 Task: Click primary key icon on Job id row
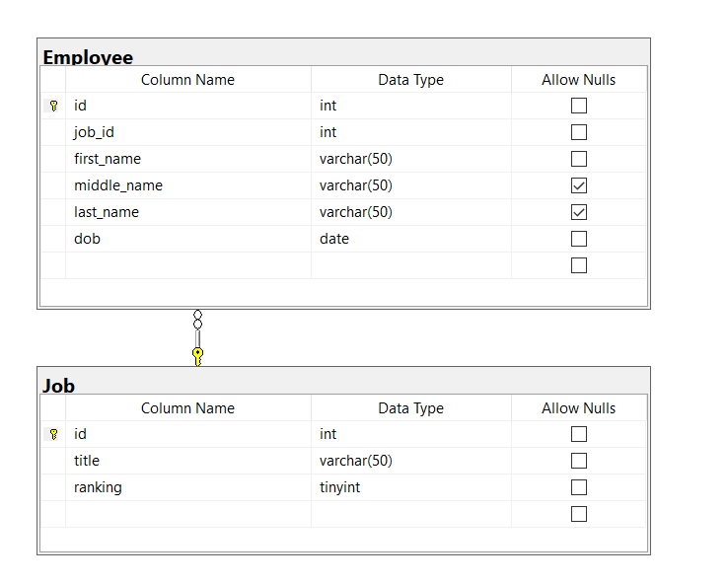point(54,434)
